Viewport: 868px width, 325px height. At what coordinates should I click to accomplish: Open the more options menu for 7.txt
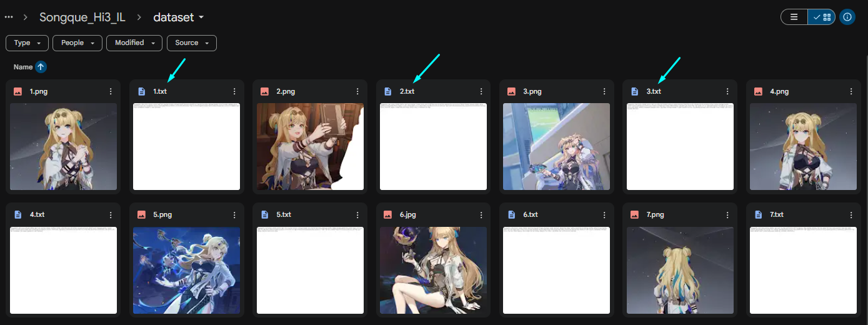[x=851, y=214]
